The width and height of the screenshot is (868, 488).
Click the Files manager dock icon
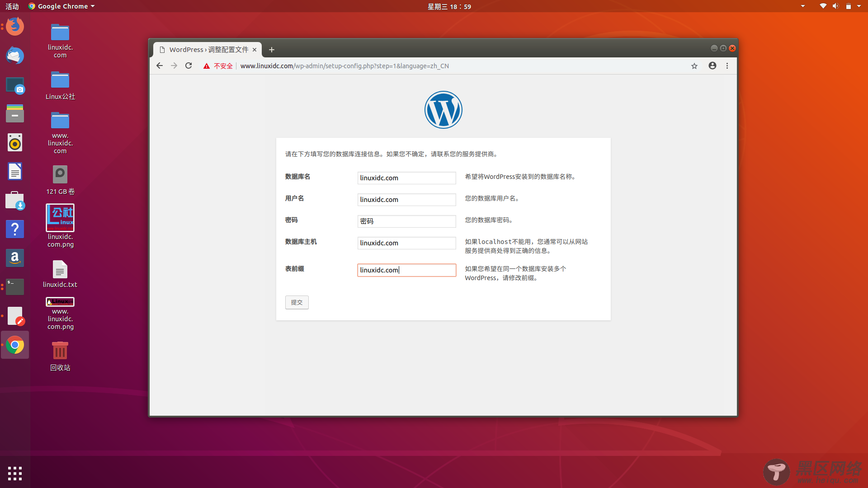point(15,113)
